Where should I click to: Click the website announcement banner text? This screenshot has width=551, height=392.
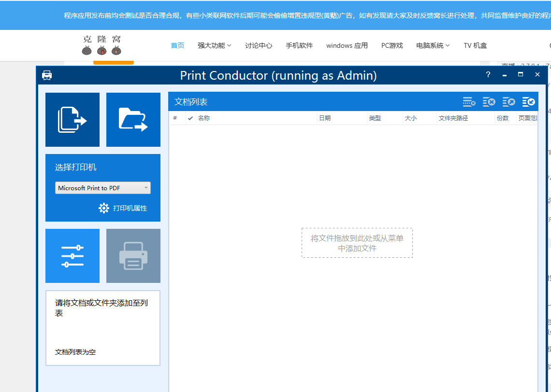[307, 15]
